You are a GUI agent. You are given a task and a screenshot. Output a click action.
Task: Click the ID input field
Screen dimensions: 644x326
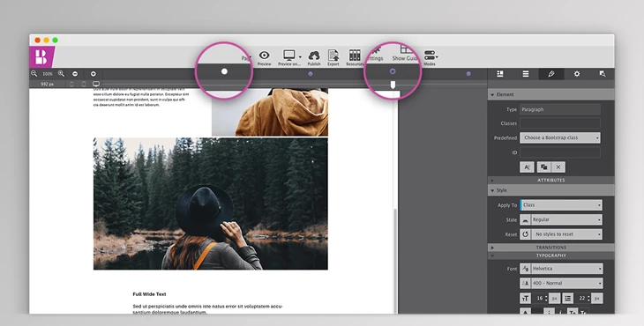(x=560, y=152)
